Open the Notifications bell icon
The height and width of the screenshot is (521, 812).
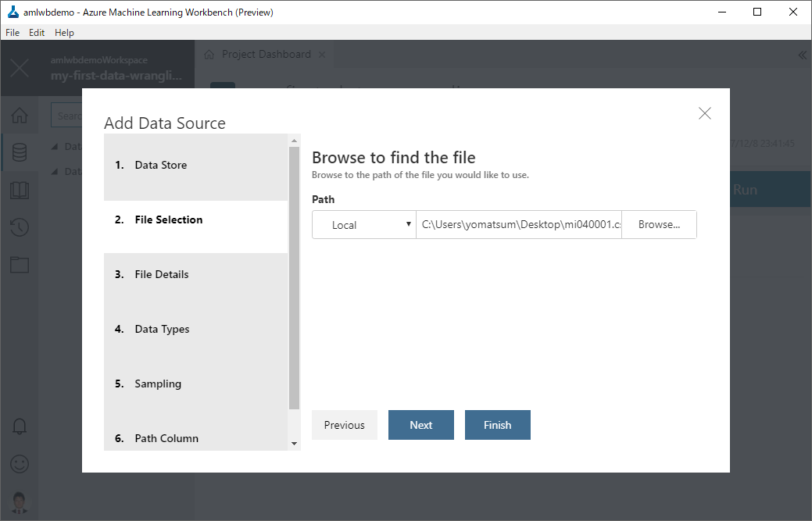20,426
